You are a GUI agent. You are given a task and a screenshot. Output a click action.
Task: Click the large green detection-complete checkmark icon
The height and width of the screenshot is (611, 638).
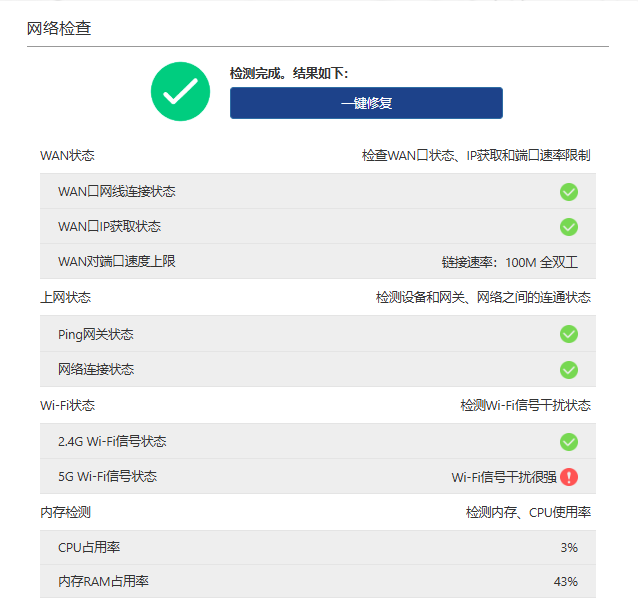[x=180, y=91]
